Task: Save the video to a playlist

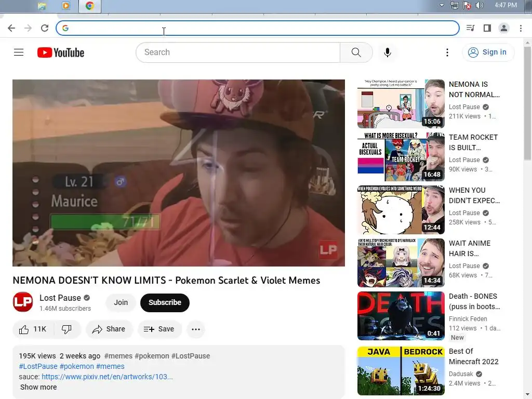Action: tap(159, 329)
